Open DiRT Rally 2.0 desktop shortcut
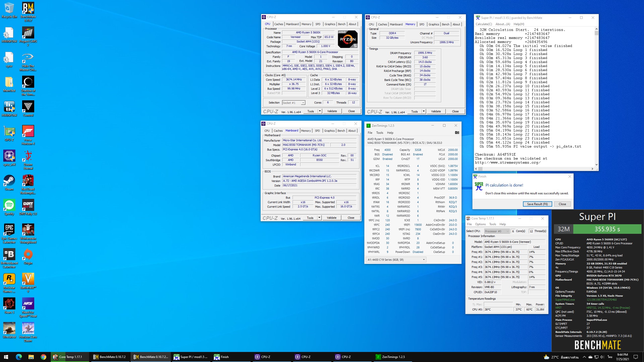 [28, 208]
